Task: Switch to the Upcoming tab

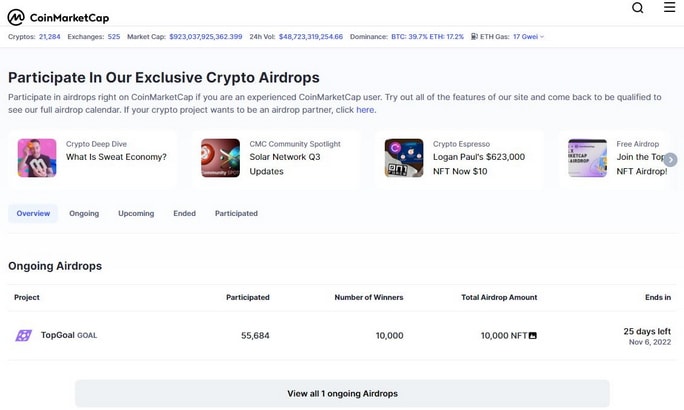Action: pyautogui.click(x=136, y=213)
